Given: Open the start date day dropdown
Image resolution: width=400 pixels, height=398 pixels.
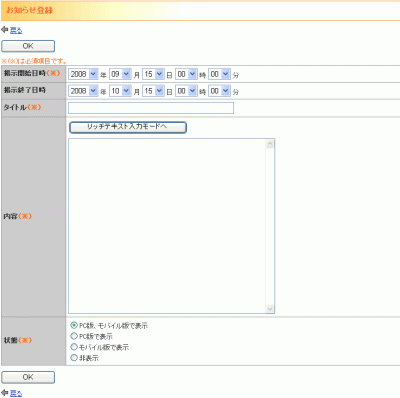Looking at the screenshot, I should [x=153, y=74].
